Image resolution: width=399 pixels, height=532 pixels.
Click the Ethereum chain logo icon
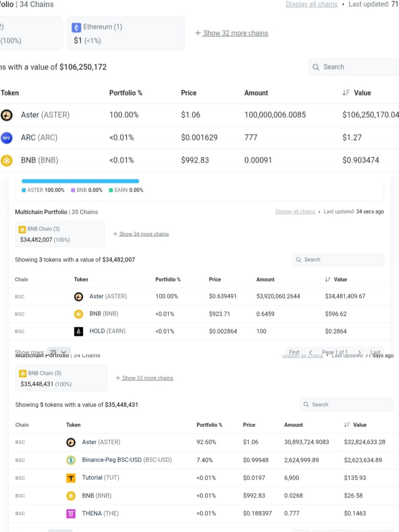tap(76, 27)
